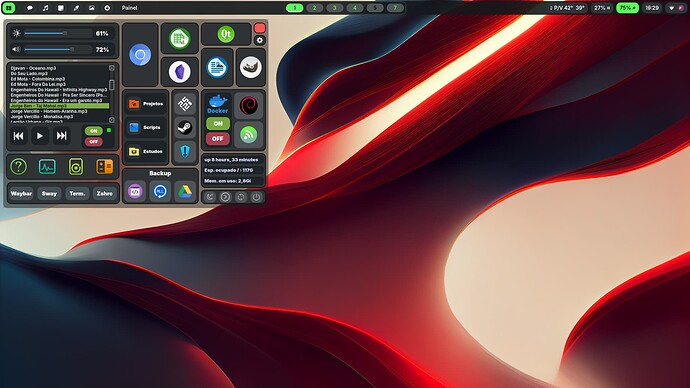The width and height of the screenshot is (690, 388).
Task: Open the green question mark help icon
Action: 18,167
